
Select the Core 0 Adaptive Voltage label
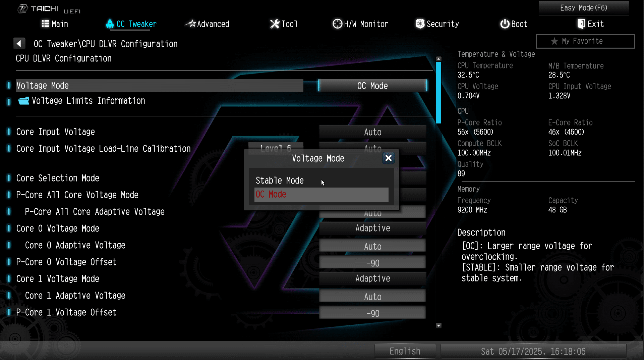pos(75,245)
